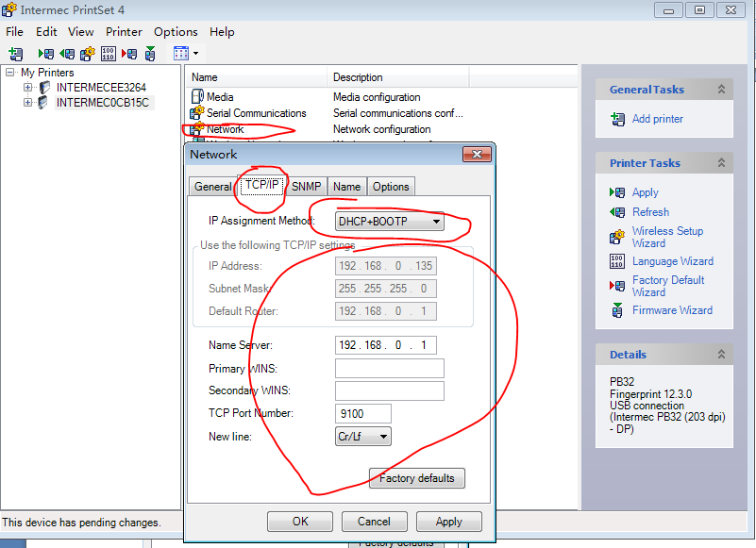
Task: Click the Primary WINS field
Action: (390, 368)
